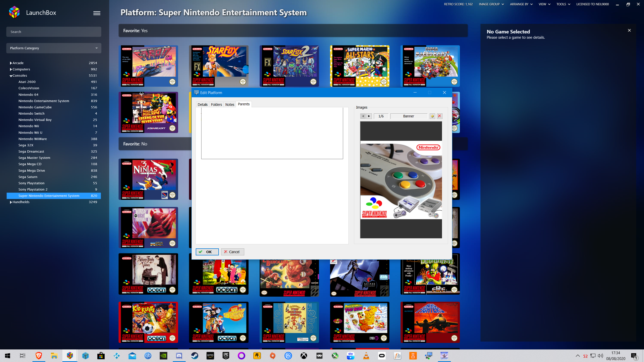Focus the Search field
This screenshot has width=644, height=362.
click(x=54, y=32)
